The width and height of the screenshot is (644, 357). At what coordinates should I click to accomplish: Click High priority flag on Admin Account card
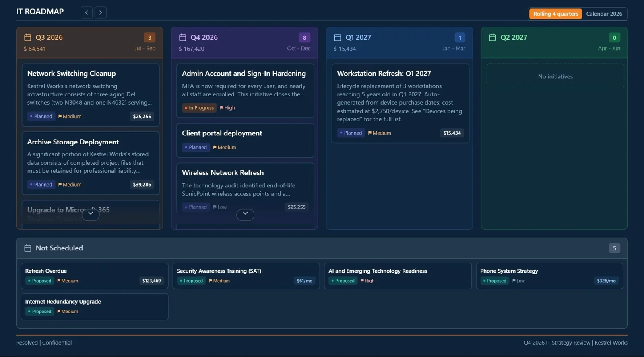coord(227,108)
